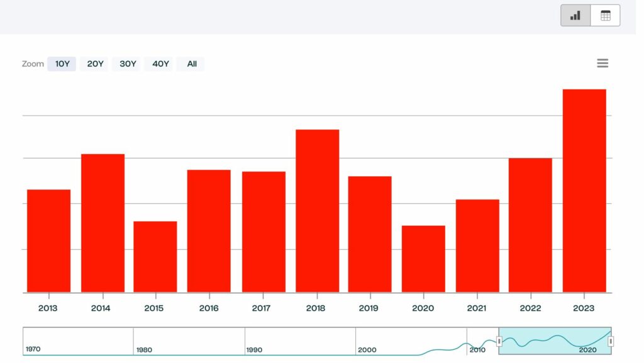Switch to bar chart view
This screenshot has height=363, width=644.
click(x=575, y=16)
